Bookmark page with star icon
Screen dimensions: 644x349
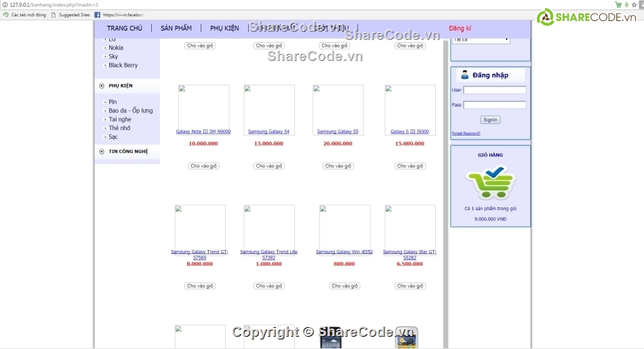(x=634, y=5)
